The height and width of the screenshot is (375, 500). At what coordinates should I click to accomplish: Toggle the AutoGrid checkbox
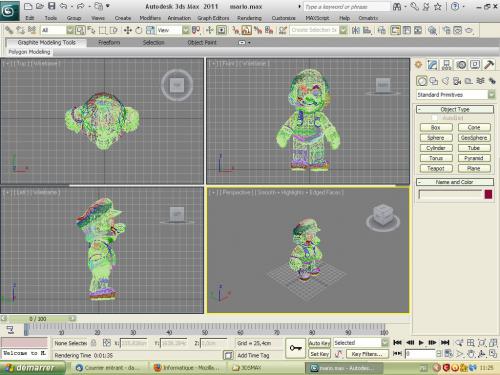[x=434, y=118]
